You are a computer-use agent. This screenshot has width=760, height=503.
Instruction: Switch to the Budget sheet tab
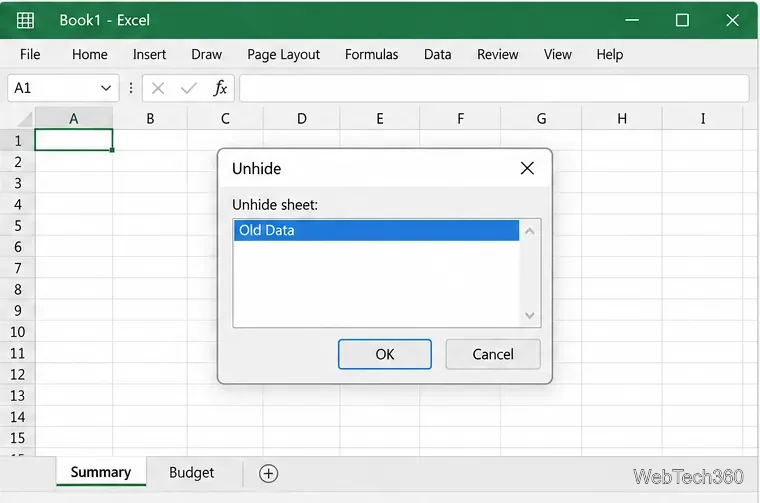[191, 472]
